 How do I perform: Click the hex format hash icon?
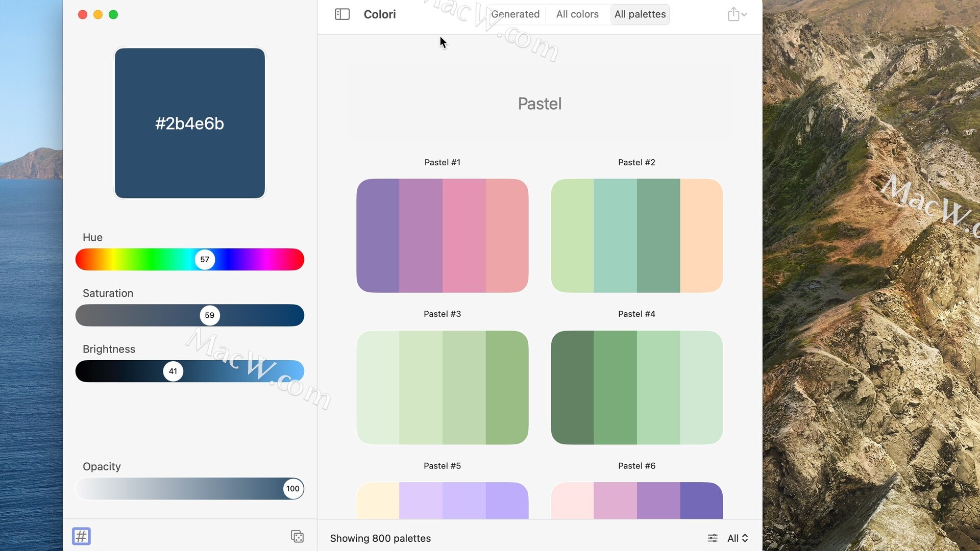tap(81, 536)
